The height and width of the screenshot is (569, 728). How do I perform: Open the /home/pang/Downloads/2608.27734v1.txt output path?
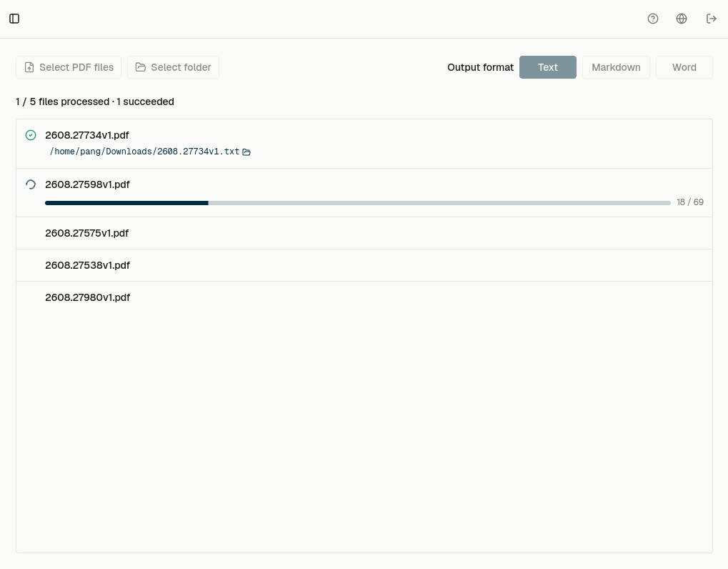coord(144,152)
